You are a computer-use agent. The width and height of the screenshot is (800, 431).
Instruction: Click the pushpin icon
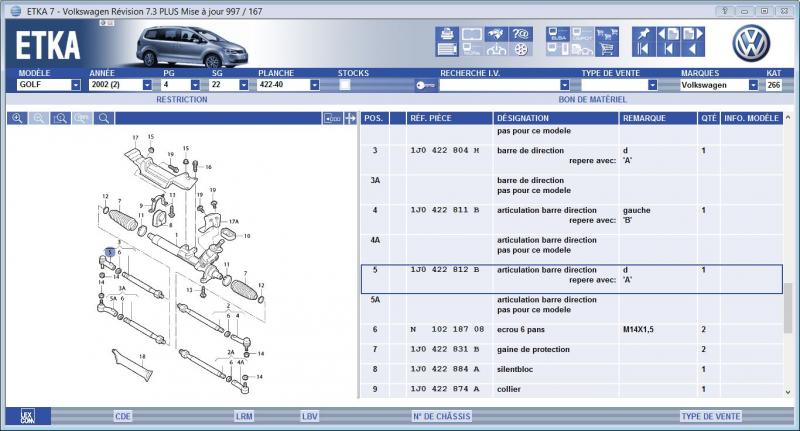(x=643, y=34)
